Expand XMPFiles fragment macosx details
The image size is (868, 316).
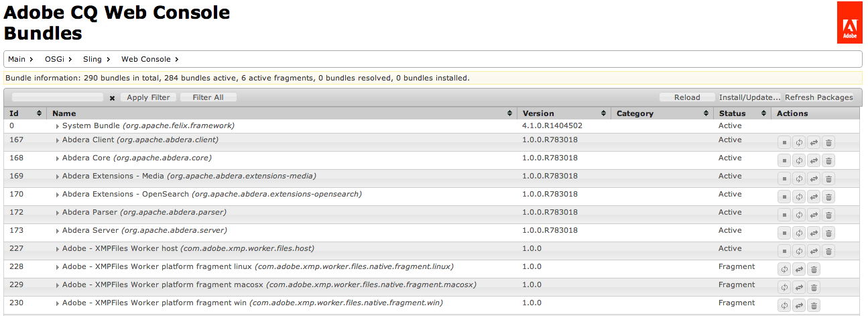(58, 285)
